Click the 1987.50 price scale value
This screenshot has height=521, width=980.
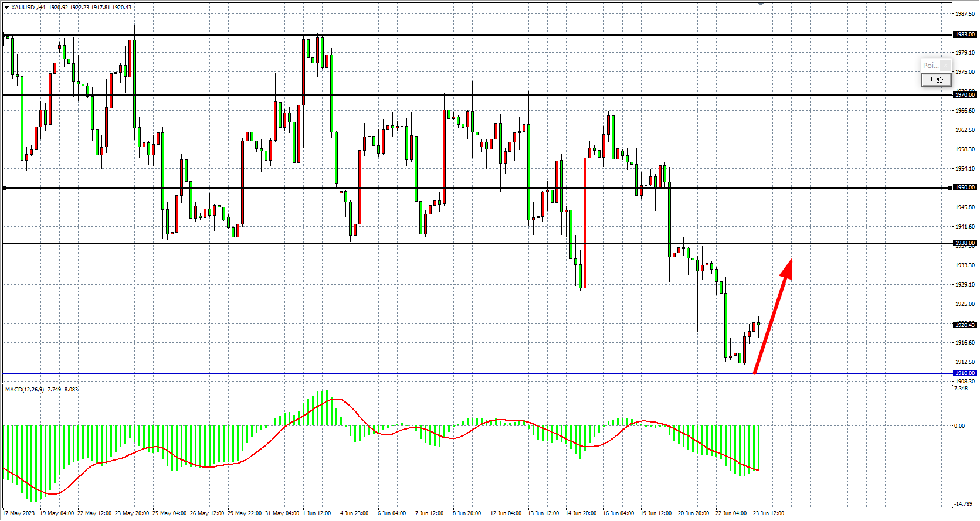[965, 14]
